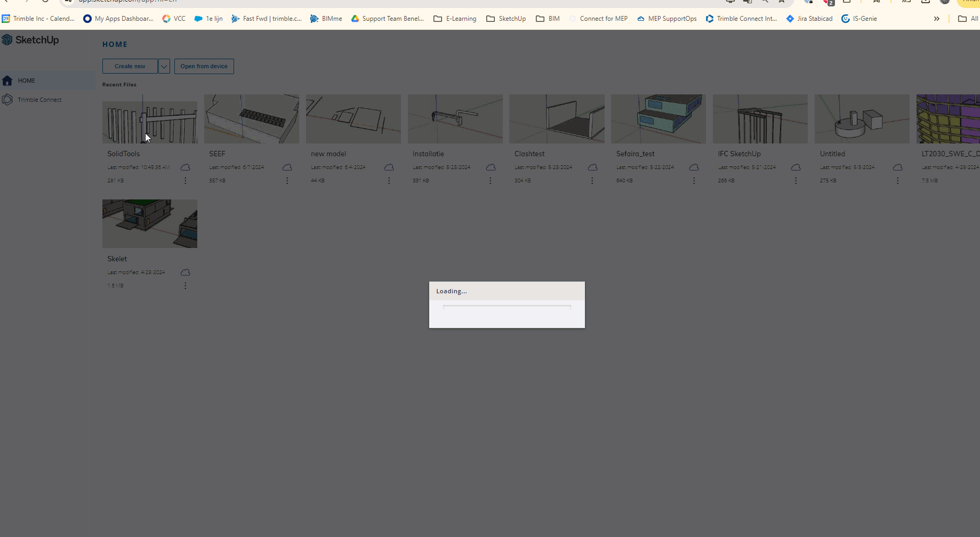Expand the Create new dropdown arrow
Viewport: 980px width, 537px height.
click(164, 66)
